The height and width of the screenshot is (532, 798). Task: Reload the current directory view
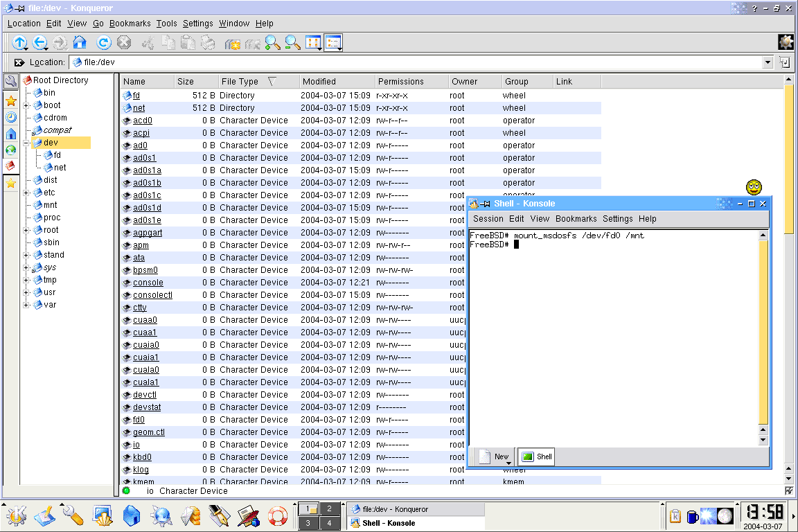click(x=103, y=43)
